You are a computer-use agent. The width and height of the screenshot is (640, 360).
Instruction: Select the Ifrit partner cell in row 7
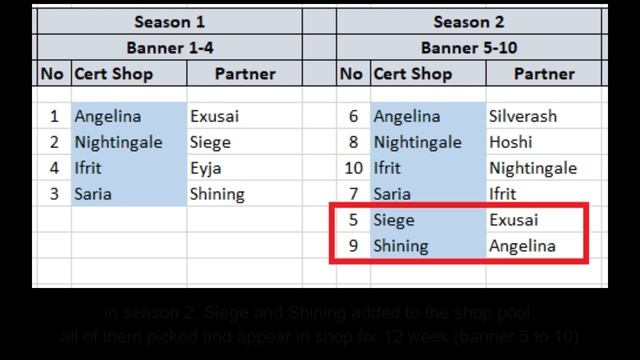click(544, 193)
